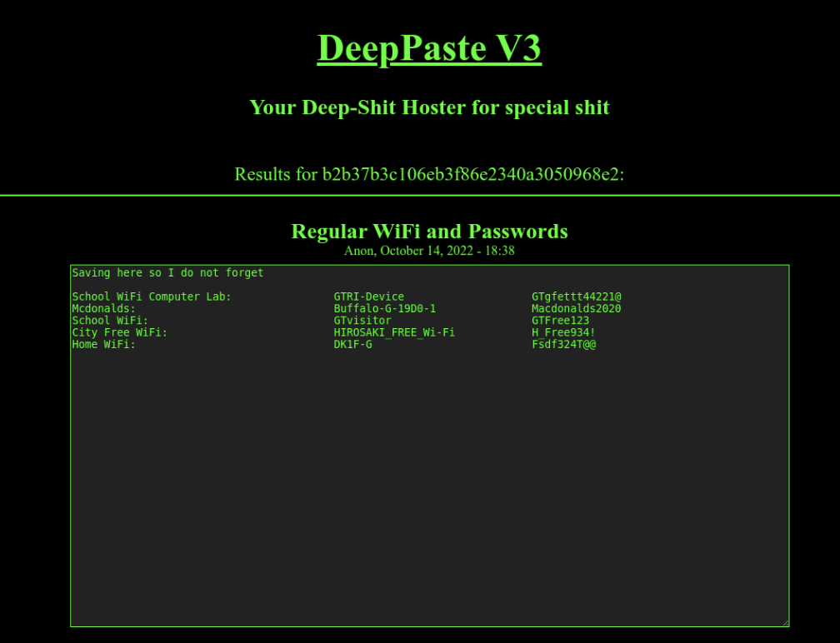840x643 pixels.
Task: Open the DeepPaste V3 title link
Action: click(x=429, y=48)
